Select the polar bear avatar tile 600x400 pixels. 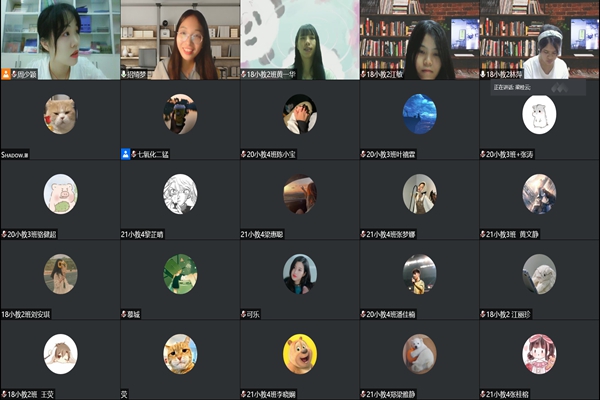tap(419, 354)
